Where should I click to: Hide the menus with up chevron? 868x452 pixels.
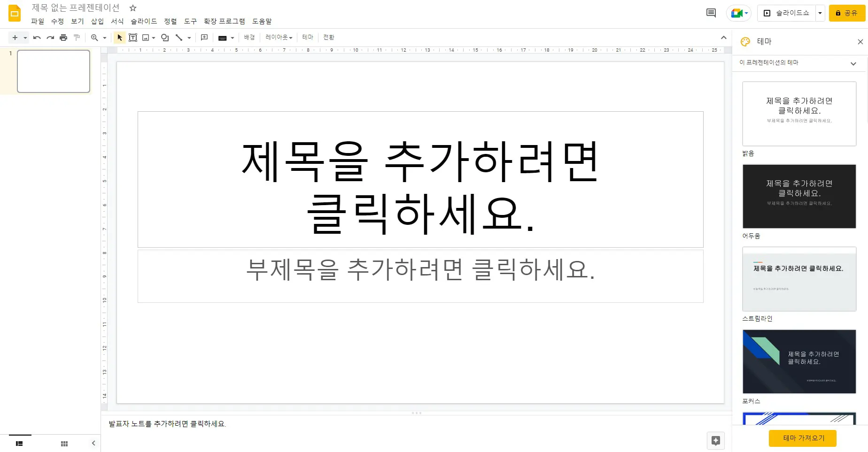[x=723, y=38]
